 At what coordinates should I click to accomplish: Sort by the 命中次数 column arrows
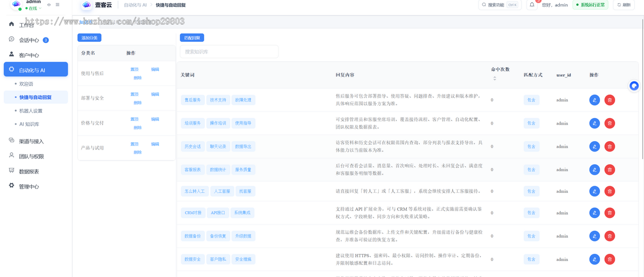(x=494, y=78)
